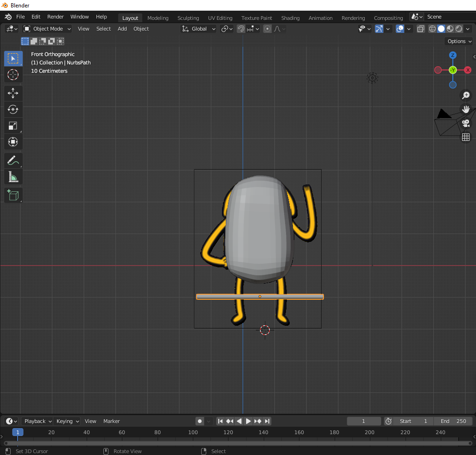Open Global transform orientation dropdown
This screenshot has width=476, height=455.
198,29
